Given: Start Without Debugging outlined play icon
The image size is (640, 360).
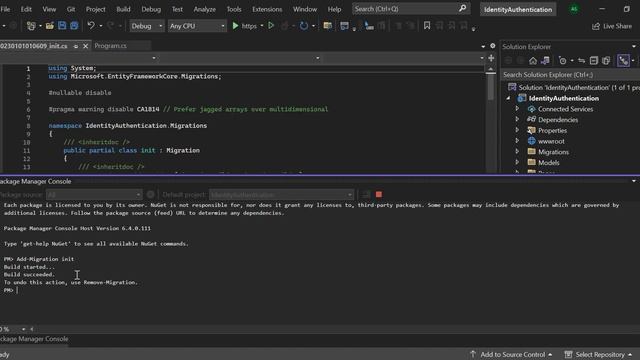Looking at the screenshot, I should (271, 26).
